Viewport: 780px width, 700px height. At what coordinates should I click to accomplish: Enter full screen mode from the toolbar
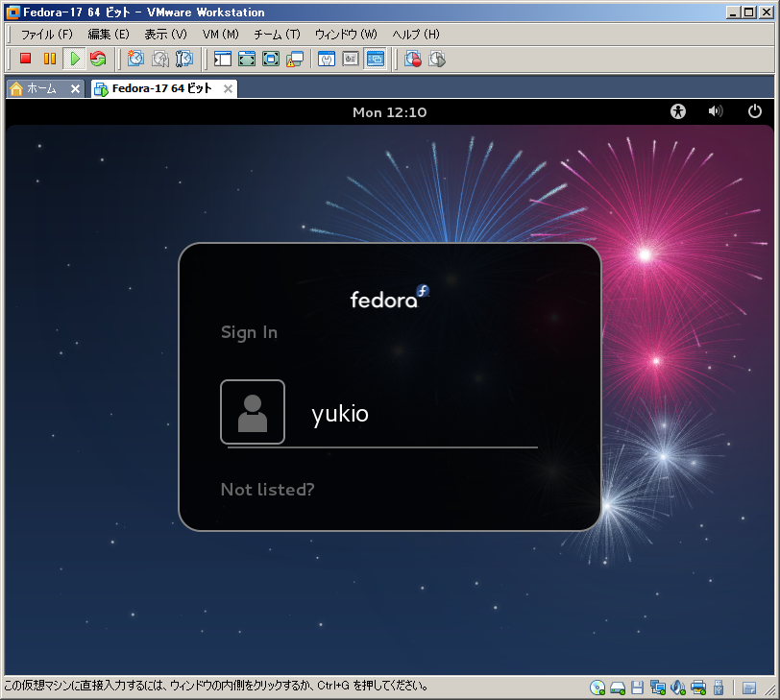coord(247,60)
